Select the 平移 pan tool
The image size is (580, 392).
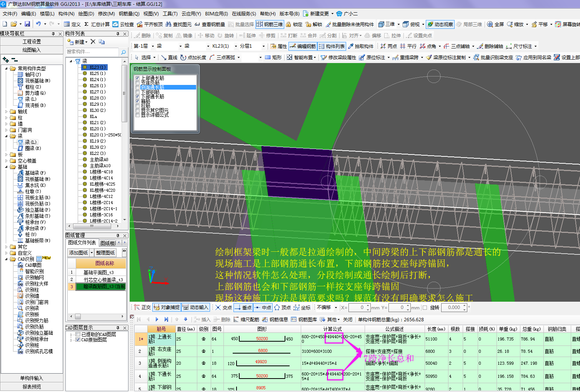coord(540,24)
